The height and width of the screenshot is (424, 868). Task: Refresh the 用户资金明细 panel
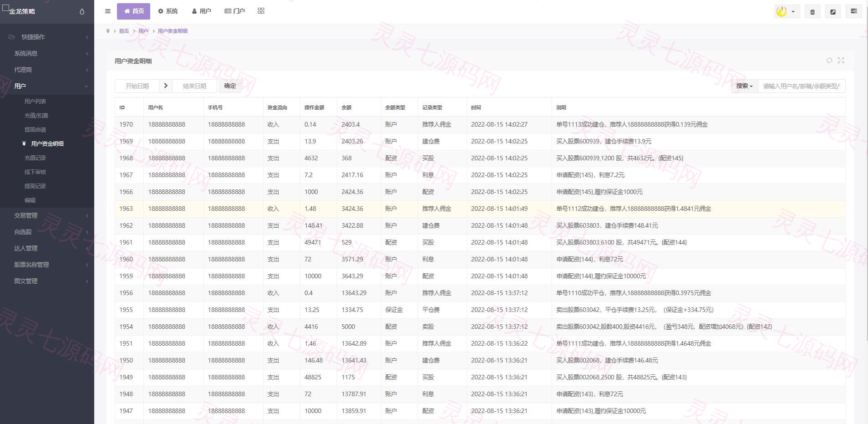pyautogui.click(x=829, y=61)
